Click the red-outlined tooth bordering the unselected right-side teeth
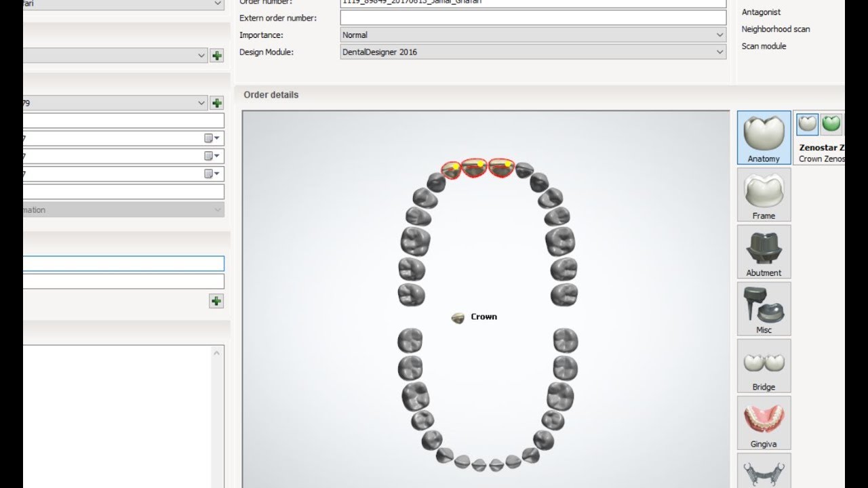This screenshot has width=868, height=488. pos(501,167)
